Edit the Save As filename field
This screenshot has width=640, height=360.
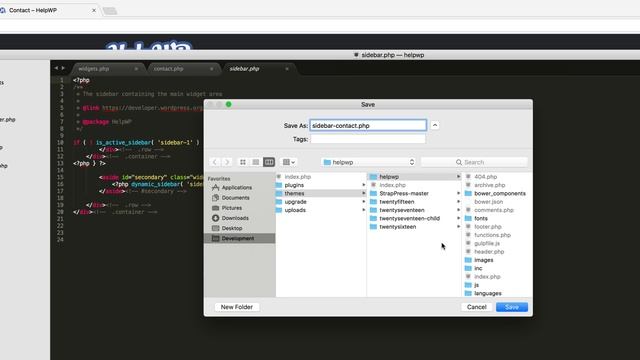pyautogui.click(x=368, y=125)
